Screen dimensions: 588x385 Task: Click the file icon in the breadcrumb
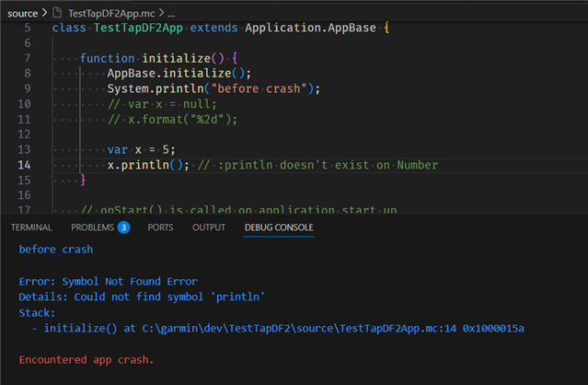coord(57,13)
